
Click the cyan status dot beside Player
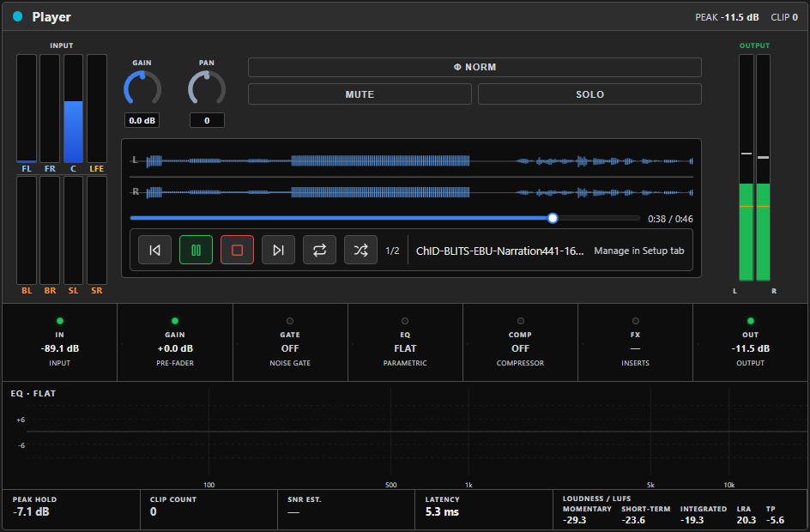tap(17, 16)
